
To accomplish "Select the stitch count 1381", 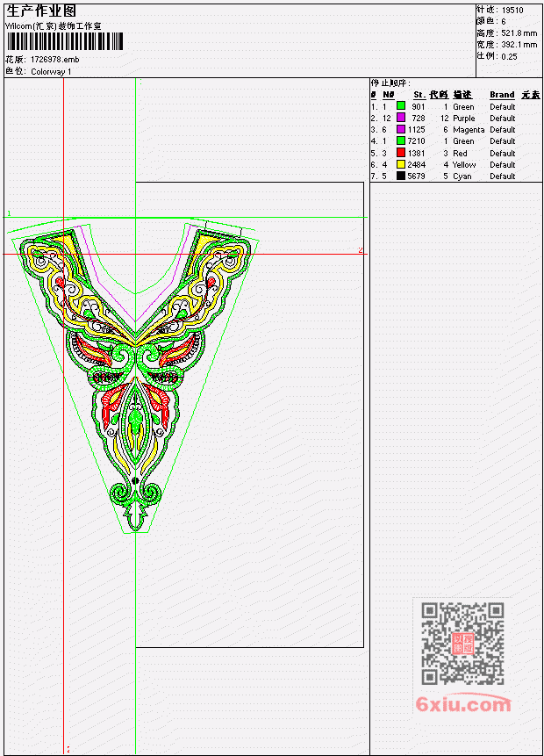I will (416, 154).
